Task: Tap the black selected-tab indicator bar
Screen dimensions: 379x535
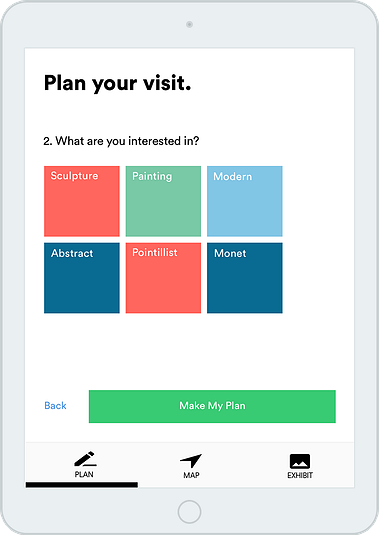Action: click(82, 485)
